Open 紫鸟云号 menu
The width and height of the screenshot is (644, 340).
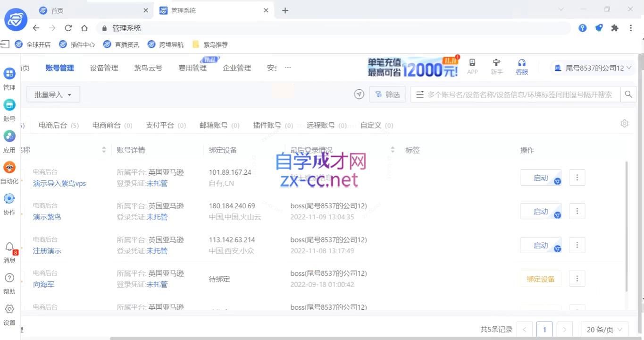tap(148, 68)
